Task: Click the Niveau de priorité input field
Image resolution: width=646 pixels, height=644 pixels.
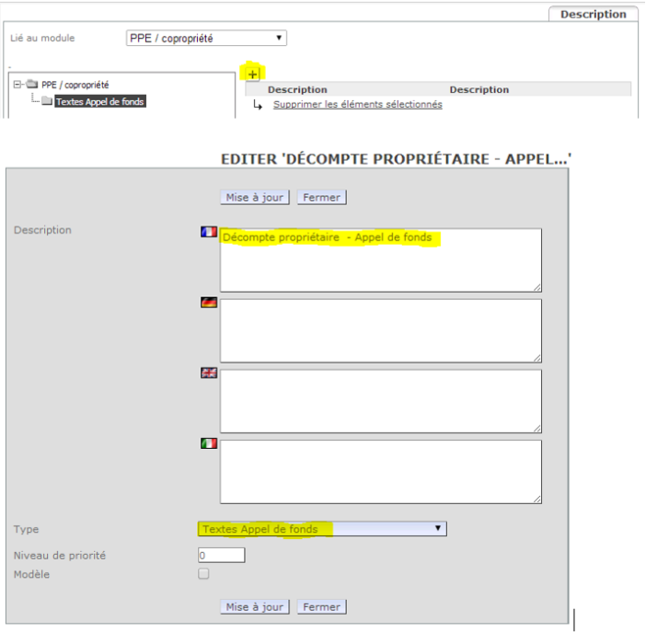Action: pyautogui.click(x=221, y=555)
